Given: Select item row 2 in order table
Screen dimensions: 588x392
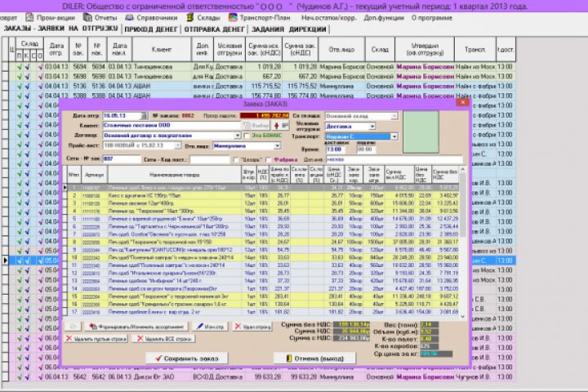Looking at the screenshot, I should 262,195.
